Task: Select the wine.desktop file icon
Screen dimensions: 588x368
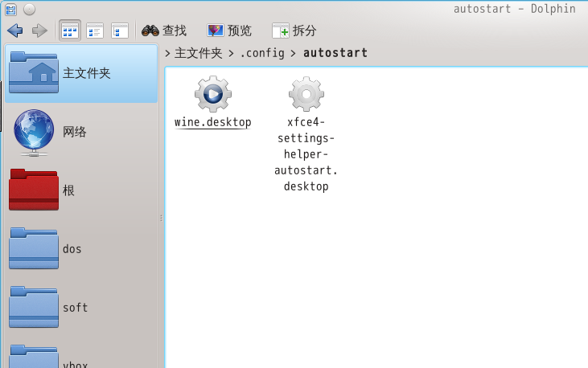Action: pos(213,94)
